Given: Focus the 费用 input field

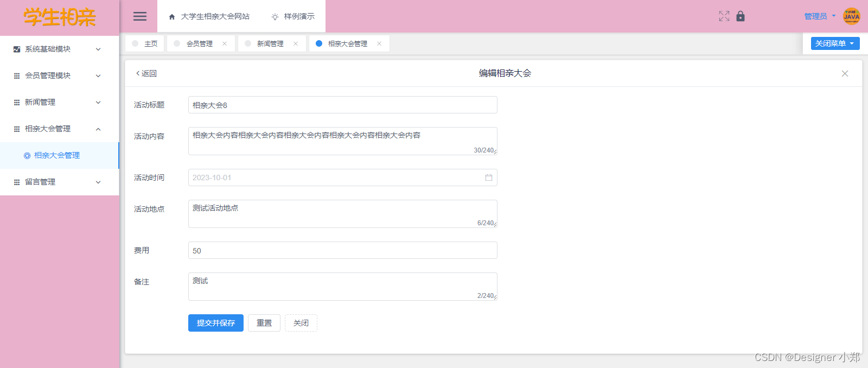Looking at the screenshot, I should [x=343, y=250].
